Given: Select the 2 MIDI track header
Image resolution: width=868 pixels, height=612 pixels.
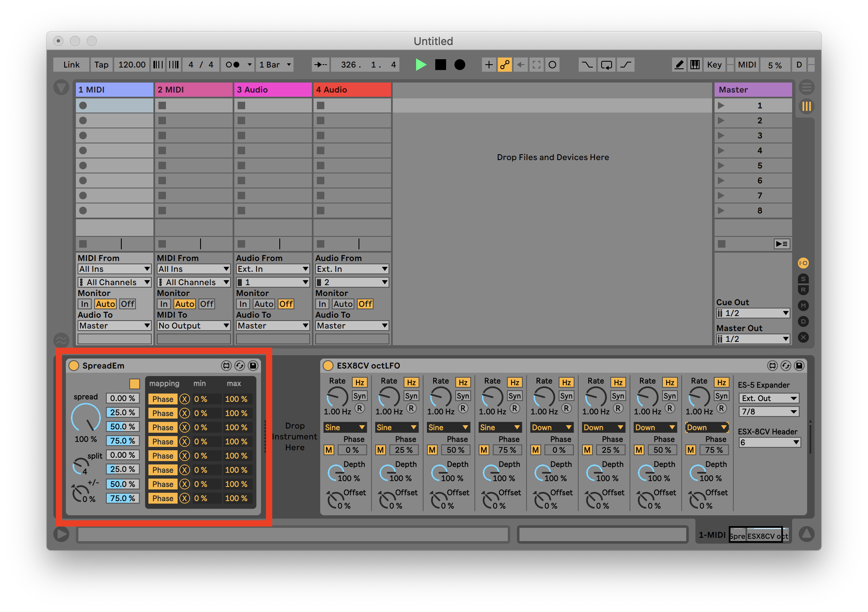Looking at the screenshot, I should click(x=193, y=90).
